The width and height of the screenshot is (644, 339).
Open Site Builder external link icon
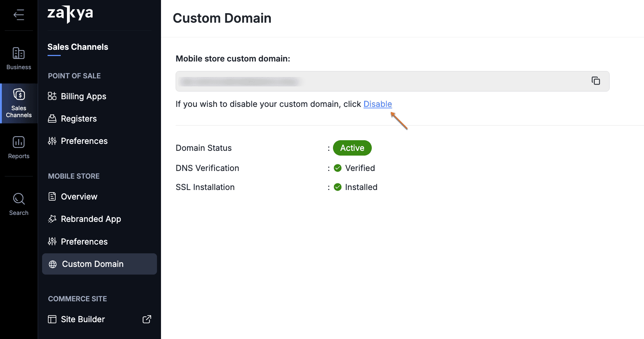click(x=147, y=319)
